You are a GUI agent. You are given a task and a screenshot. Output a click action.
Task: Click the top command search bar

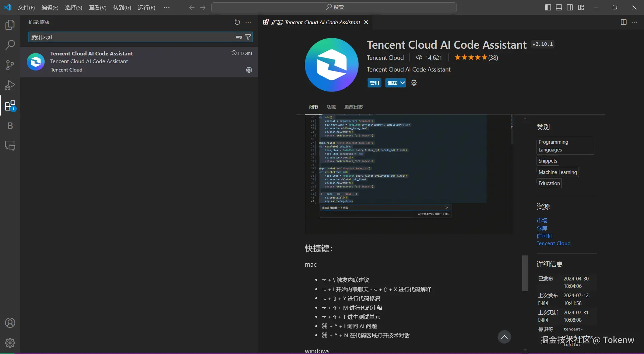[x=334, y=7]
